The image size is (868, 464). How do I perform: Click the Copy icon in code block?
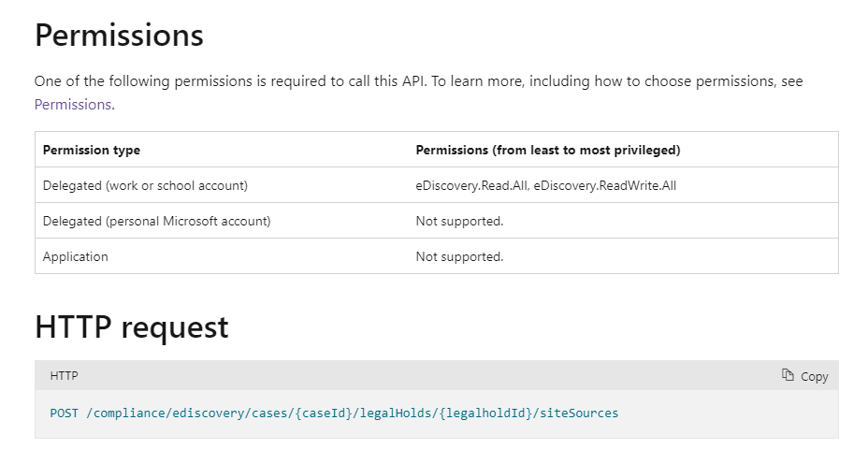pyautogui.click(x=788, y=375)
